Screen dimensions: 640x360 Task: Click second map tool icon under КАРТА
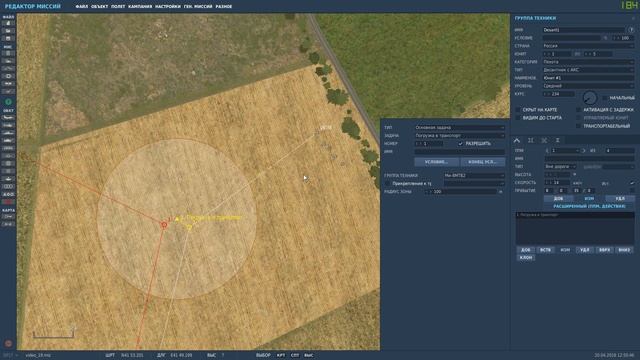tap(8, 224)
